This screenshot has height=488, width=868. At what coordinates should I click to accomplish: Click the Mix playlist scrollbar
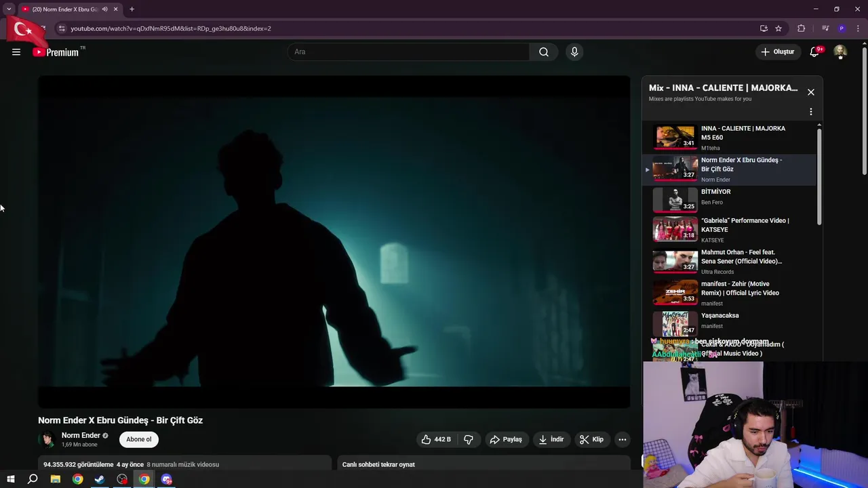tap(819, 176)
